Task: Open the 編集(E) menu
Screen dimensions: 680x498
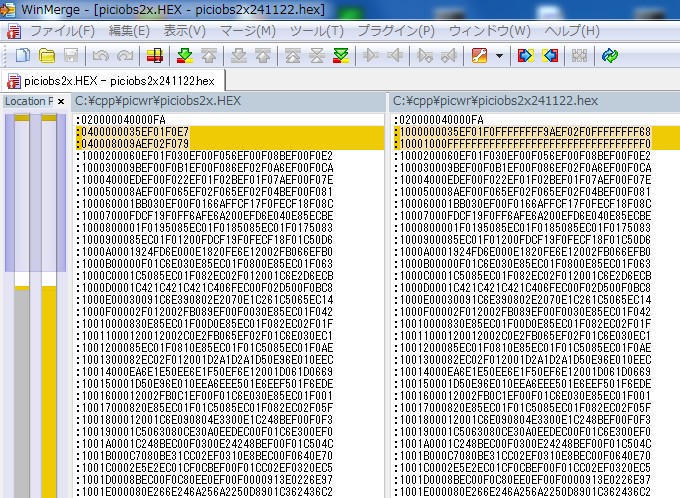Action: coord(129,31)
